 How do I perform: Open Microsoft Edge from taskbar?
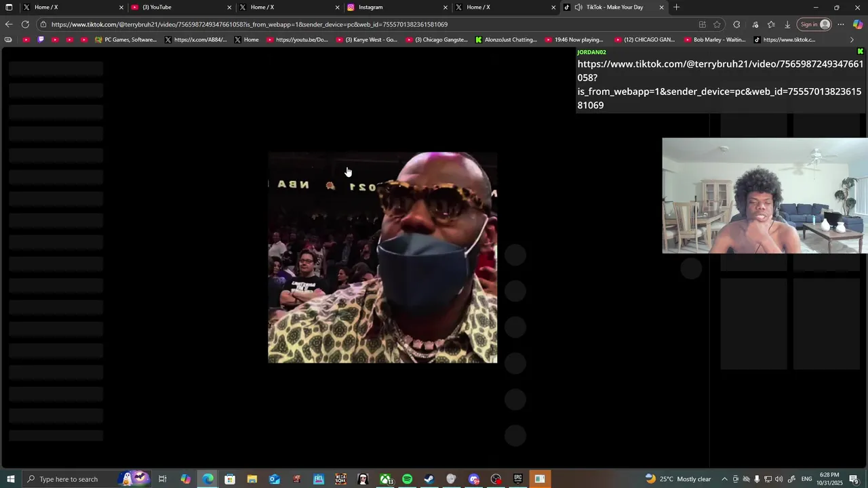208,479
